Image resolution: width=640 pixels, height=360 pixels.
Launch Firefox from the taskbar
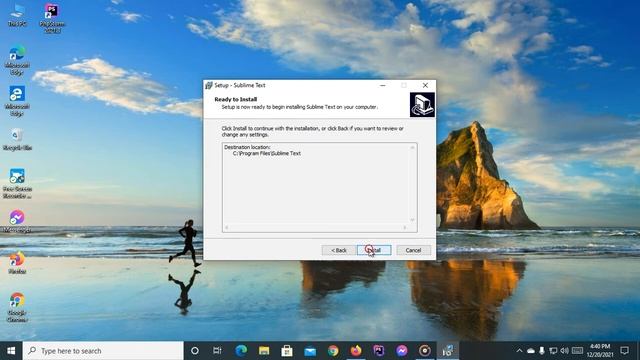pos(356,351)
